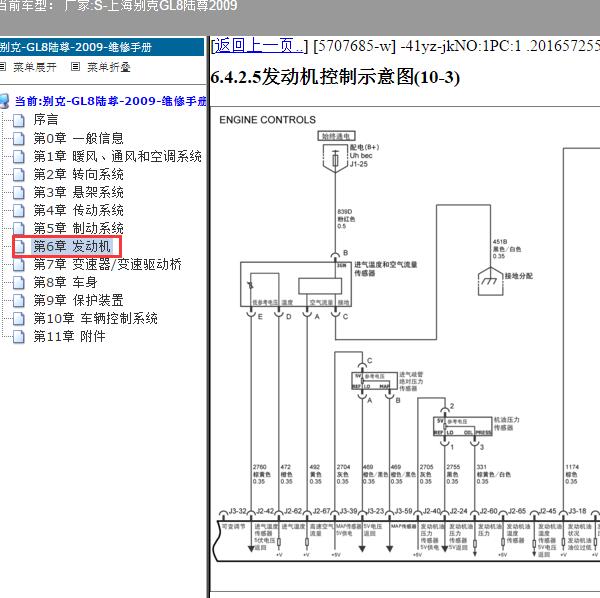Click 菜单折叠 to collapse menu
This screenshot has width=600, height=598.
(109, 67)
